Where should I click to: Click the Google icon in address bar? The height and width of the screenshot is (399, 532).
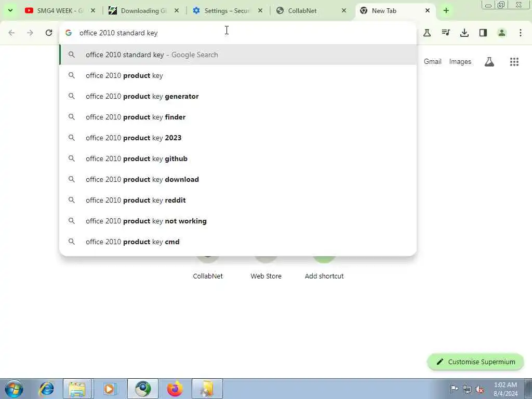69,33
